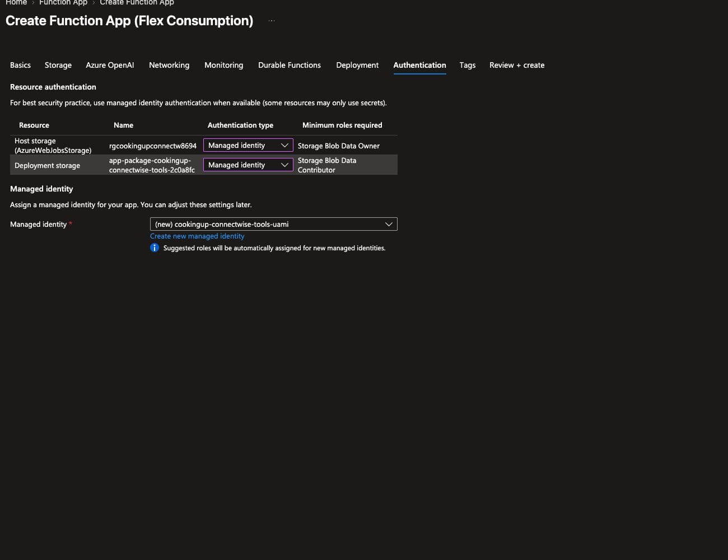Screen dimensions: 728x560
Task: Click the blue info icon beside Suggested roles
Action: pyautogui.click(x=155, y=248)
